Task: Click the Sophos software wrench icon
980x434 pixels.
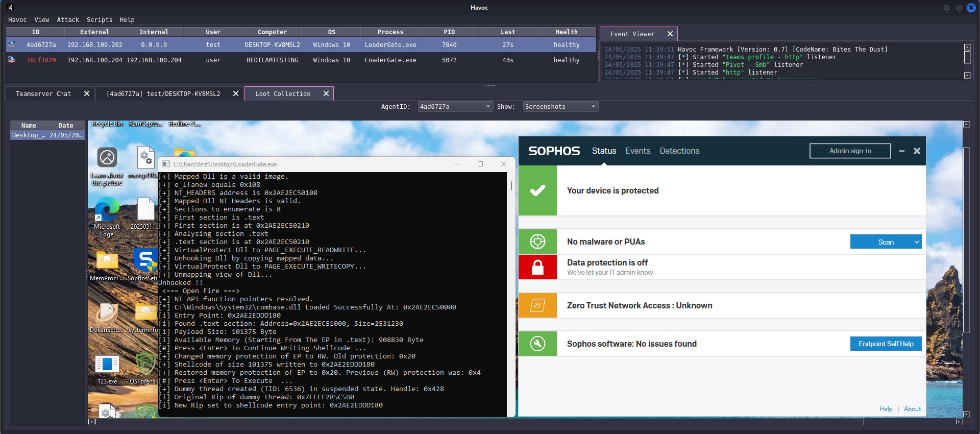Action: click(537, 344)
